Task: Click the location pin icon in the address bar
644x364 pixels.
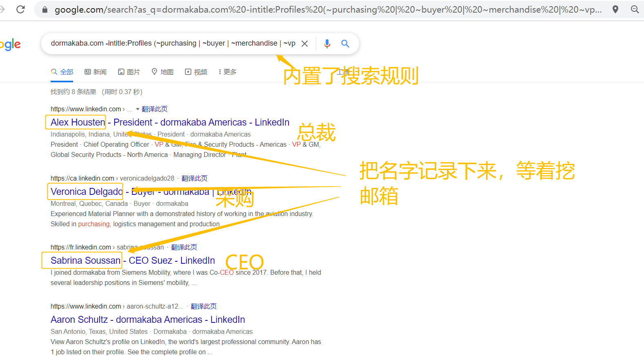Action: pos(615,9)
